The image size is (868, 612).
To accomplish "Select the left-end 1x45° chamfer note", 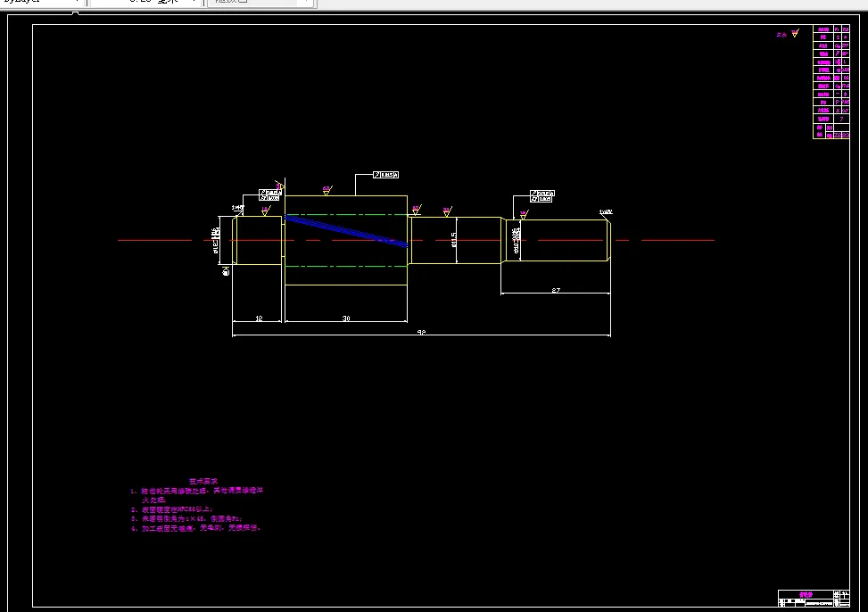I will click(237, 208).
